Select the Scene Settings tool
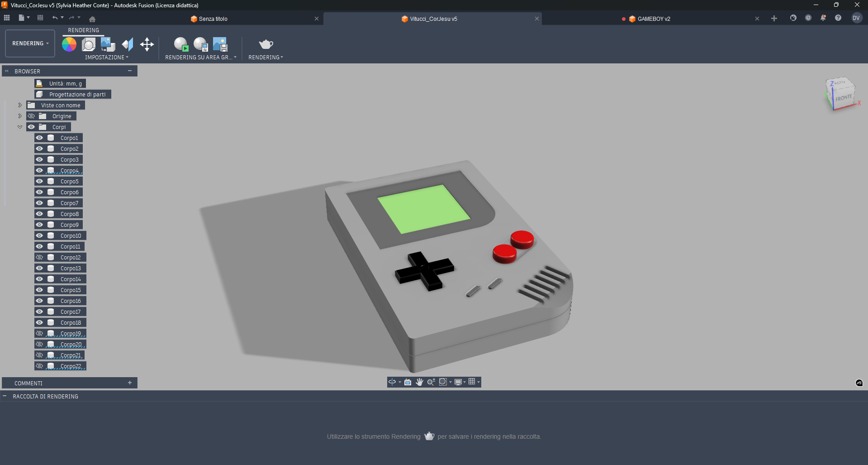Image resolution: width=868 pixels, height=465 pixels. point(89,44)
